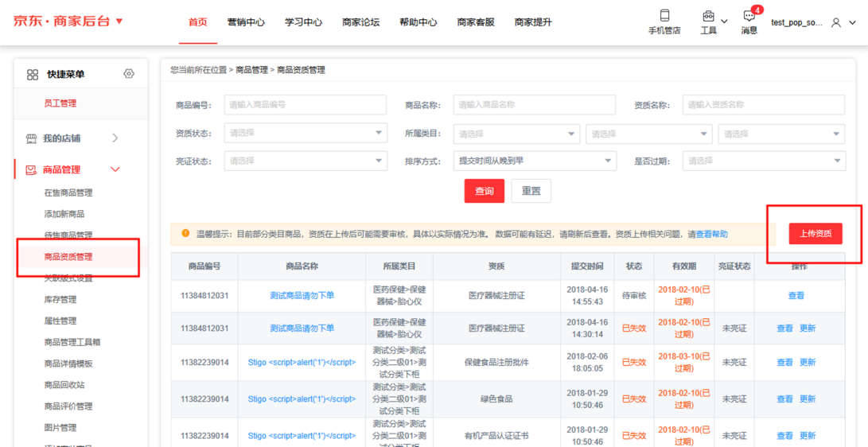Open 在售商品管理 in sidebar
This screenshot has height=447, width=868.
pos(68,192)
